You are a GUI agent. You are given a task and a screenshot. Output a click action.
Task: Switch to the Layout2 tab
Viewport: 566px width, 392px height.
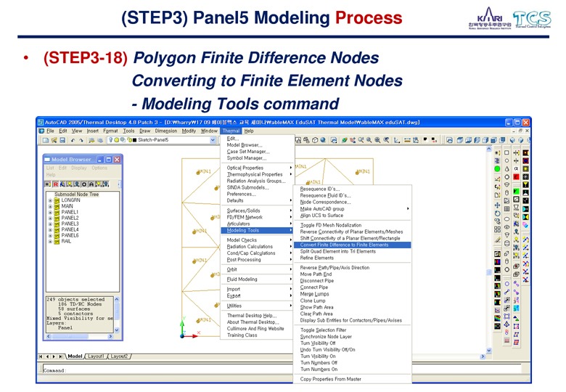[x=119, y=356]
